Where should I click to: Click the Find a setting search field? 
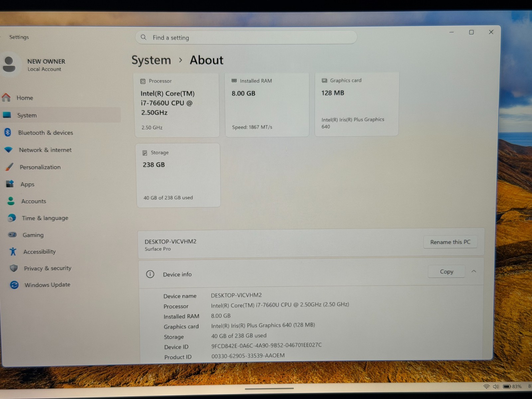coord(246,38)
